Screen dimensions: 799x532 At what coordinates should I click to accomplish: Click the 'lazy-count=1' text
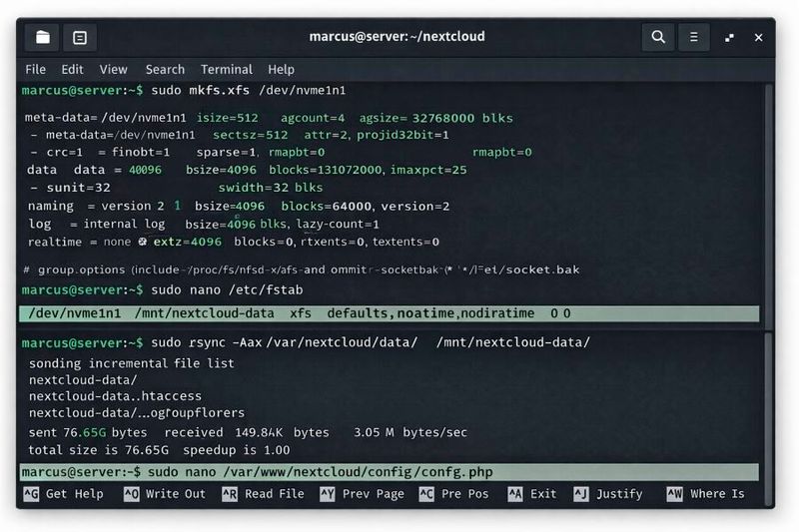click(338, 224)
